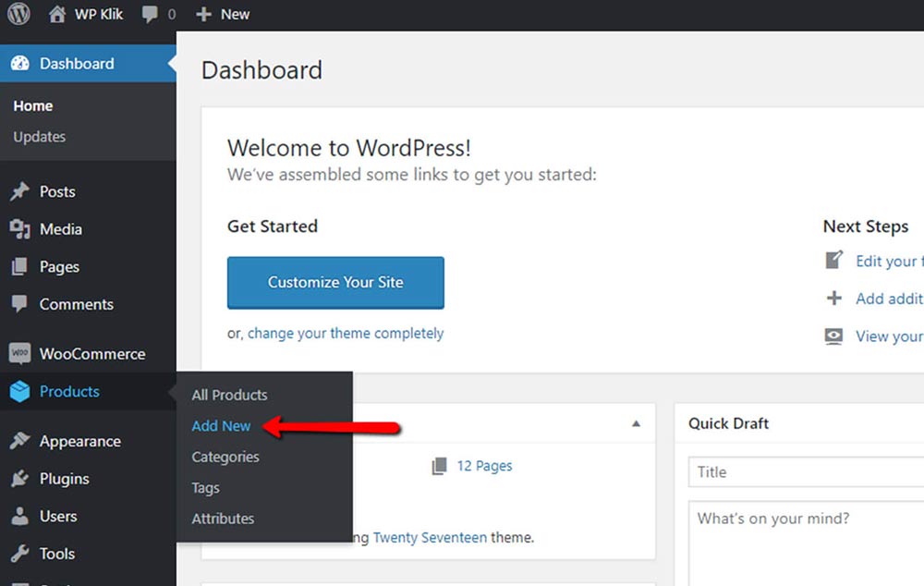Click the view screen icon under Next Steps
The width and height of the screenshot is (924, 586).
pyautogui.click(x=833, y=336)
